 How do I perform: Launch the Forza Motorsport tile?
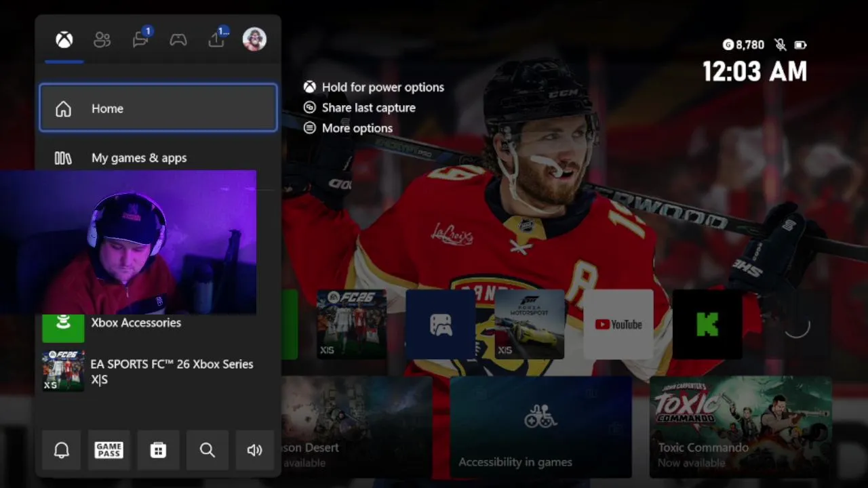click(x=530, y=324)
